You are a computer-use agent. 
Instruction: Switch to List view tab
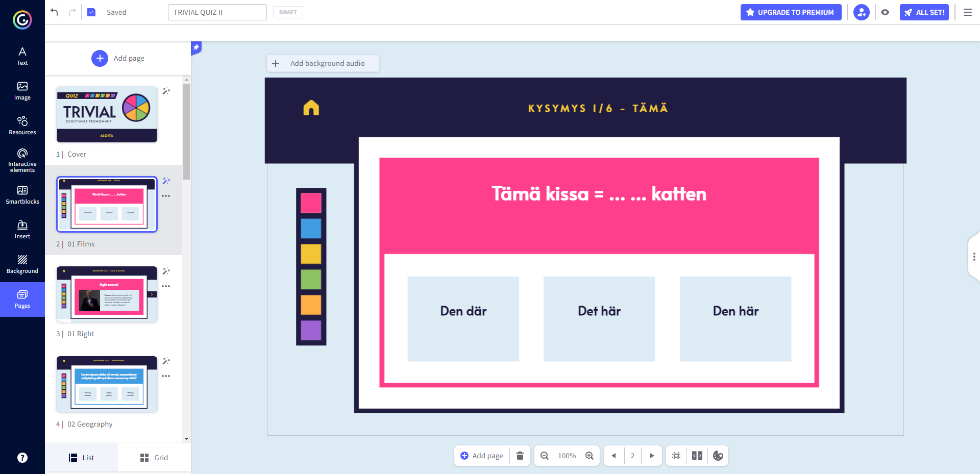pyautogui.click(x=82, y=458)
